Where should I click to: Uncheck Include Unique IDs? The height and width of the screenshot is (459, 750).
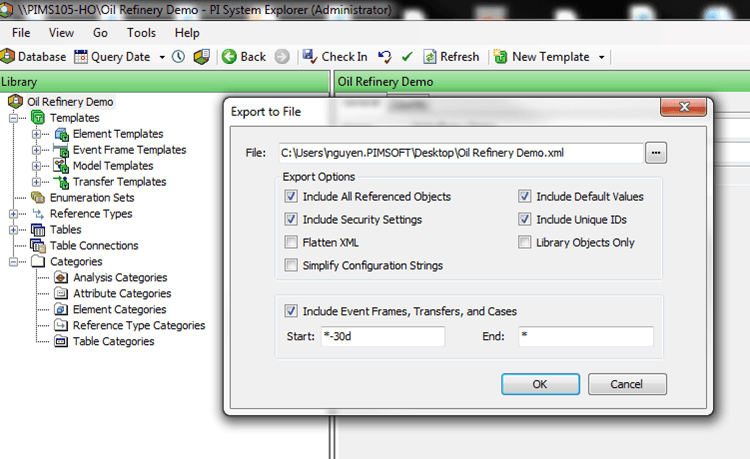click(525, 219)
